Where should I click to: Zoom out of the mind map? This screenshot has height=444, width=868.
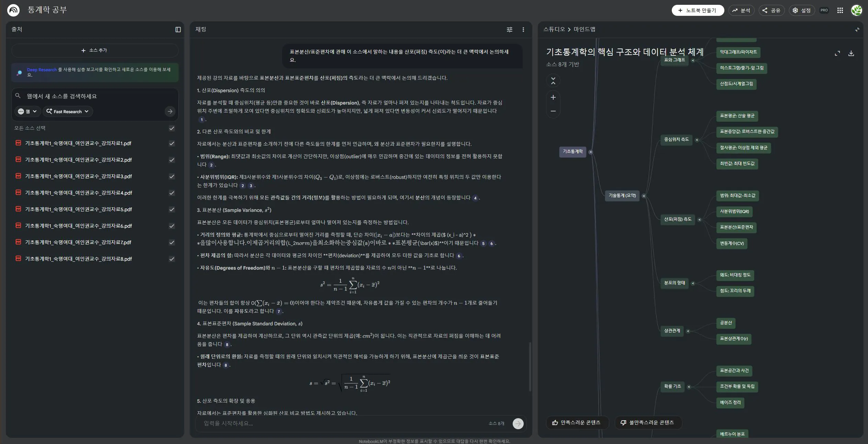click(x=553, y=111)
